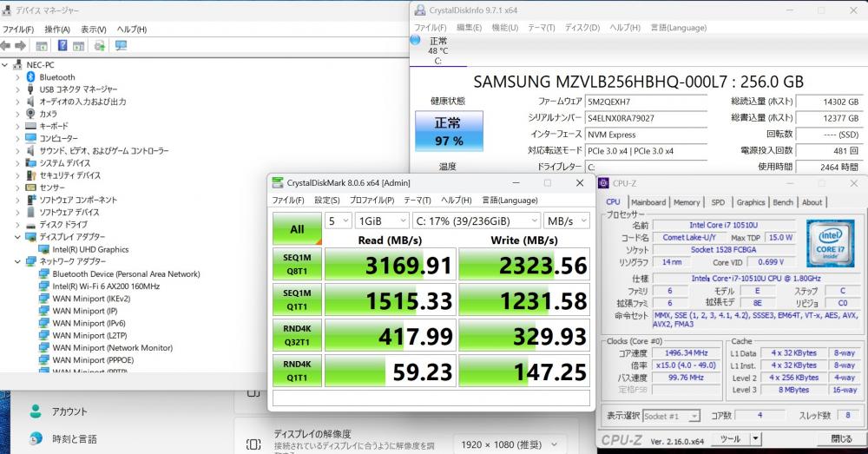This screenshot has height=454, width=868.
Task: Click the back arrow in Device Manager toolbar
Action: [5, 46]
